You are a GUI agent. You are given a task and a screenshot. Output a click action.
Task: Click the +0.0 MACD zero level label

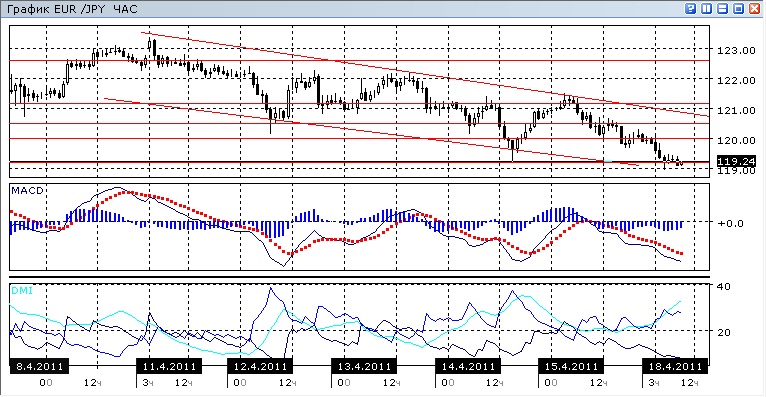coord(730,223)
